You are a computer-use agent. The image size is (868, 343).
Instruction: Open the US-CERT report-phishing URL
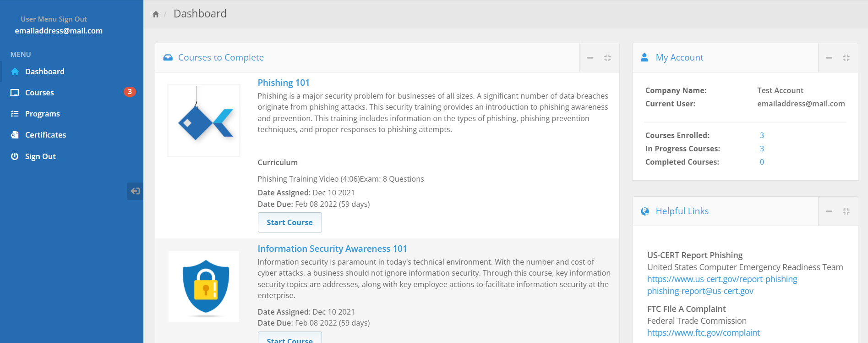[x=722, y=279]
